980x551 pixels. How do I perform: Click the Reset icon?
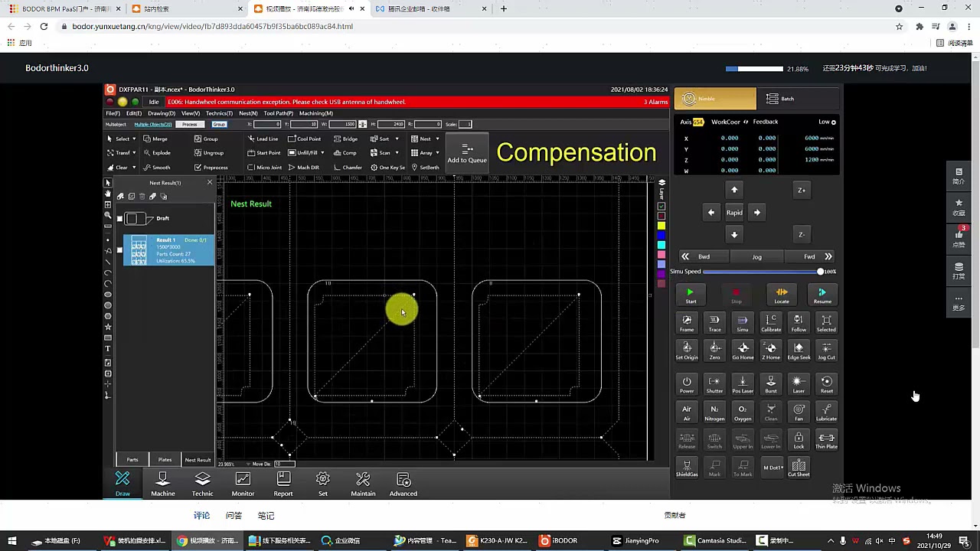(x=826, y=384)
